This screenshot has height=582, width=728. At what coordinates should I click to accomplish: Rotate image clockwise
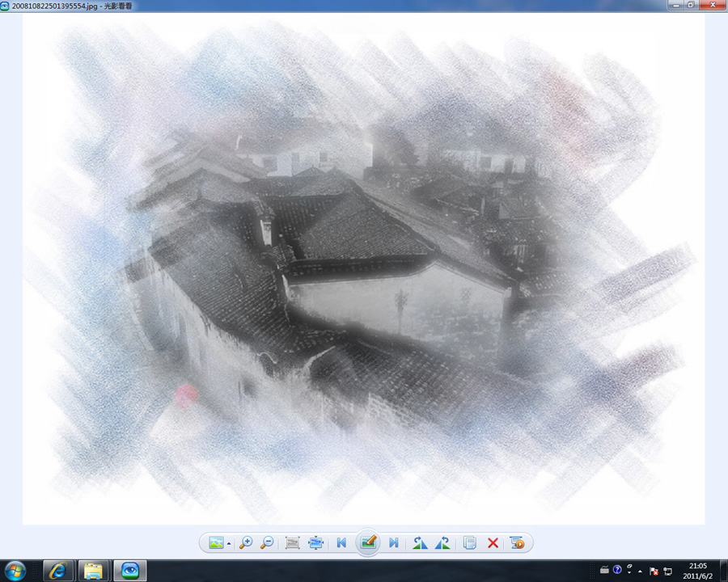pyautogui.click(x=442, y=543)
